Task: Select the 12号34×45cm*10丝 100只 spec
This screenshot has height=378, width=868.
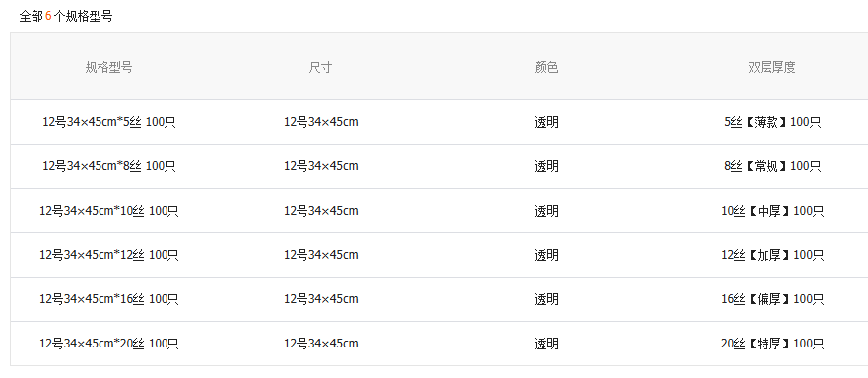Action: 109,211
